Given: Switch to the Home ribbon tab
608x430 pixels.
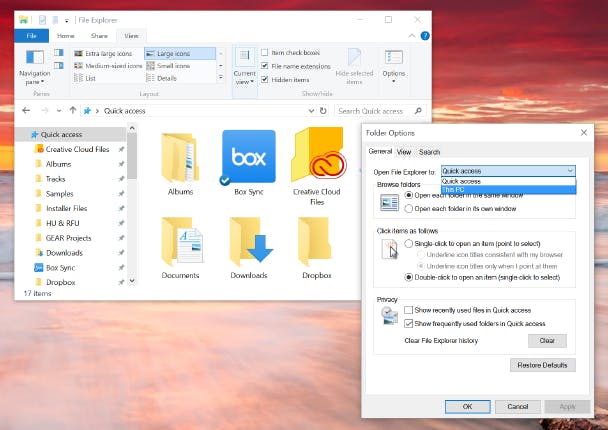Looking at the screenshot, I should click(66, 36).
